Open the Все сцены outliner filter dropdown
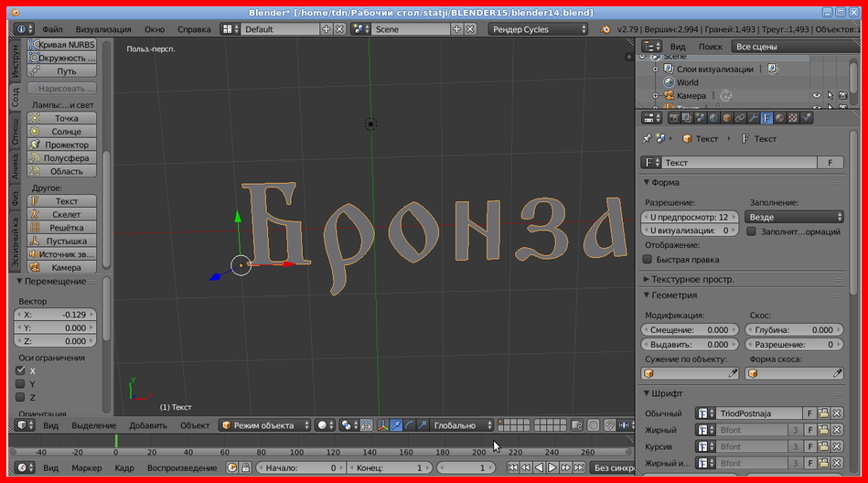 coord(796,47)
